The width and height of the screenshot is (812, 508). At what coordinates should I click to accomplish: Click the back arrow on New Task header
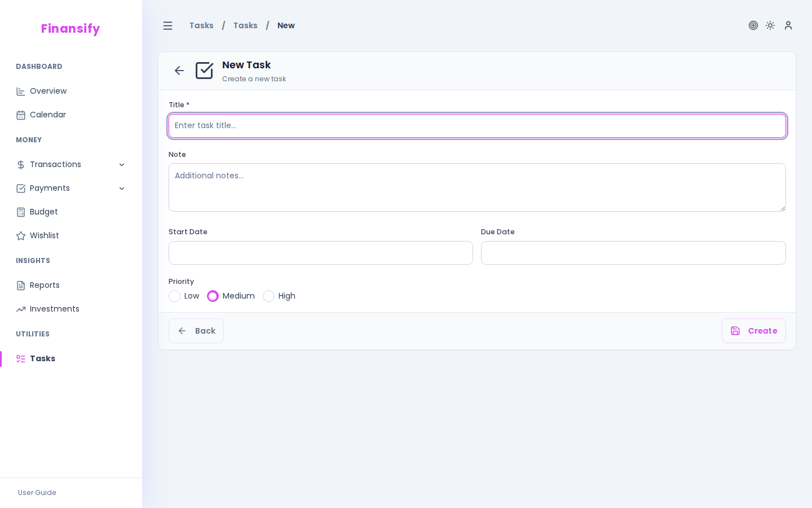pos(179,71)
